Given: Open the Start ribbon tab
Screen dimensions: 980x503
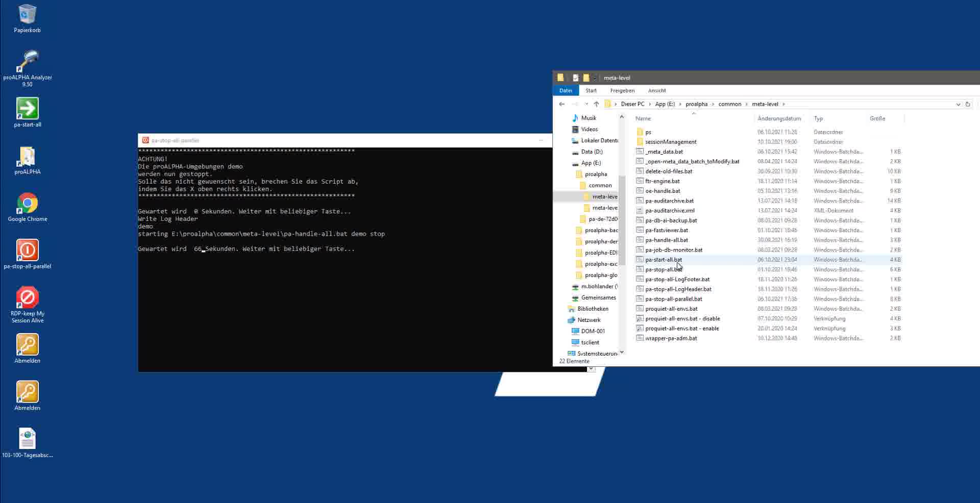Looking at the screenshot, I should [591, 90].
